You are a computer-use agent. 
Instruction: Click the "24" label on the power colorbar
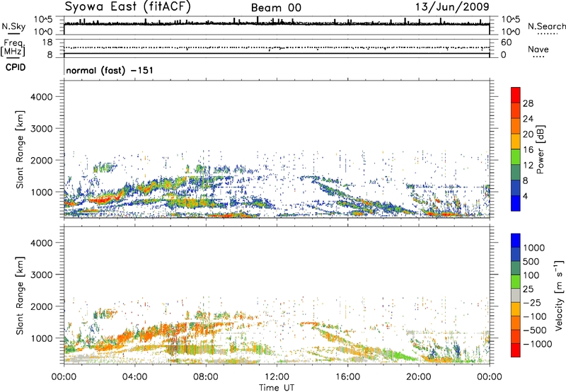pos(528,119)
